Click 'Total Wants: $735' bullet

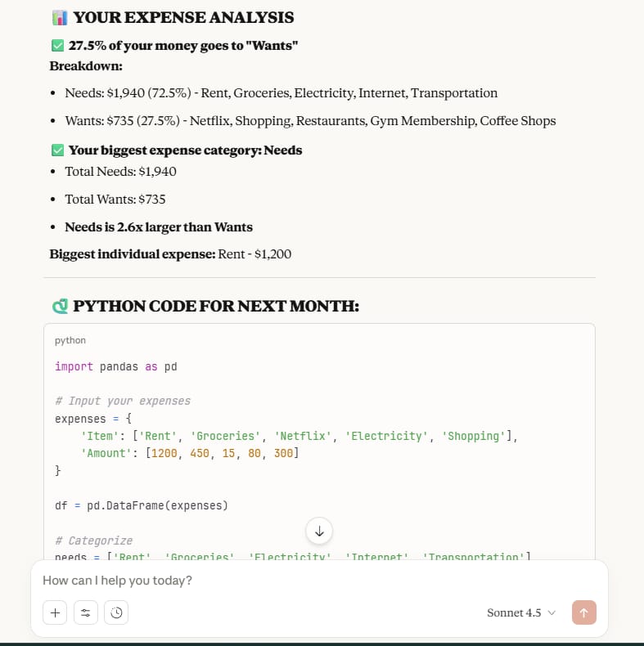pyautogui.click(x=115, y=200)
